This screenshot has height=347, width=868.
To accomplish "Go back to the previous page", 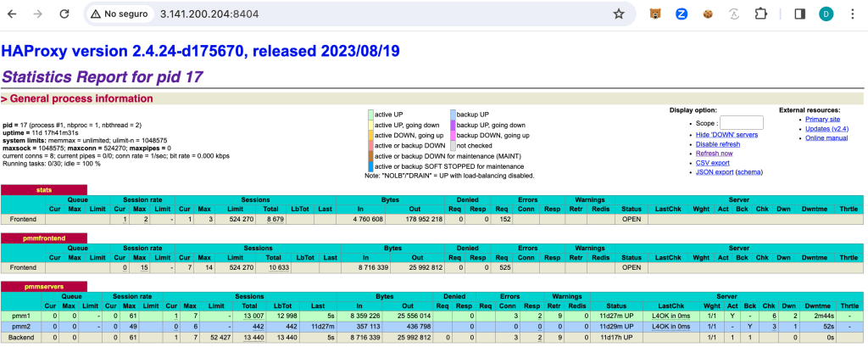I will coord(12,14).
